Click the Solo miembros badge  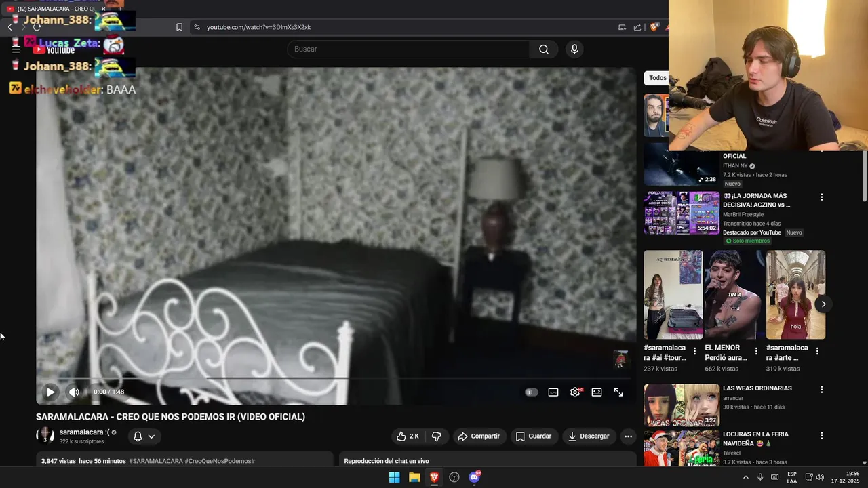click(x=747, y=241)
